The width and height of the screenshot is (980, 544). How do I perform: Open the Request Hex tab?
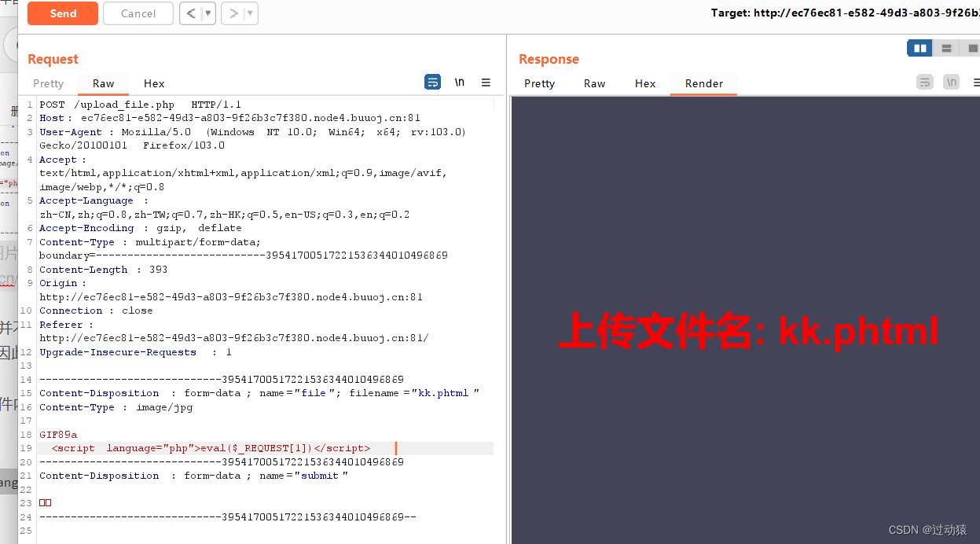154,83
